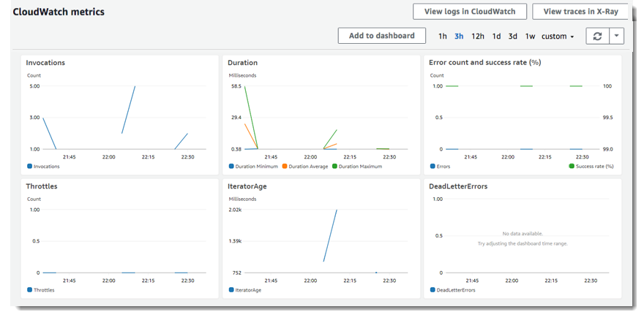The image size is (644, 312).
Task: Toggle Duration Maximum legend entry
Action: click(359, 167)
